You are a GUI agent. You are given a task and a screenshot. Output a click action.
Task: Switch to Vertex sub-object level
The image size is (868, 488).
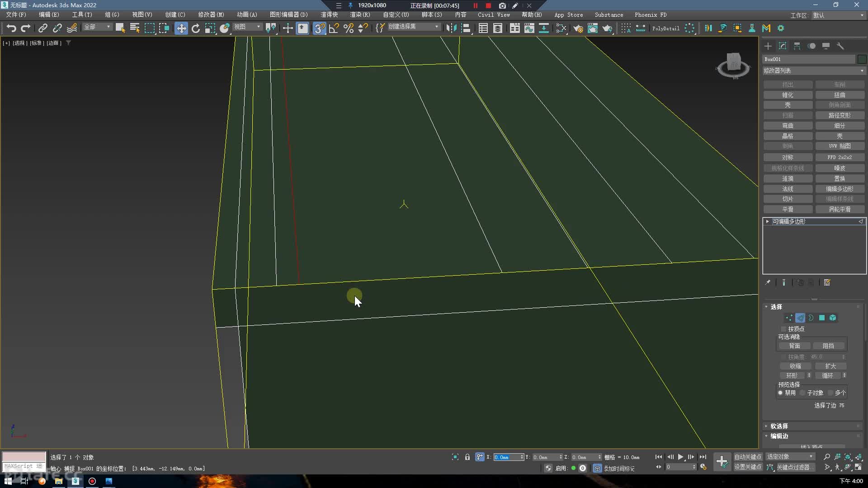(789, 318)
